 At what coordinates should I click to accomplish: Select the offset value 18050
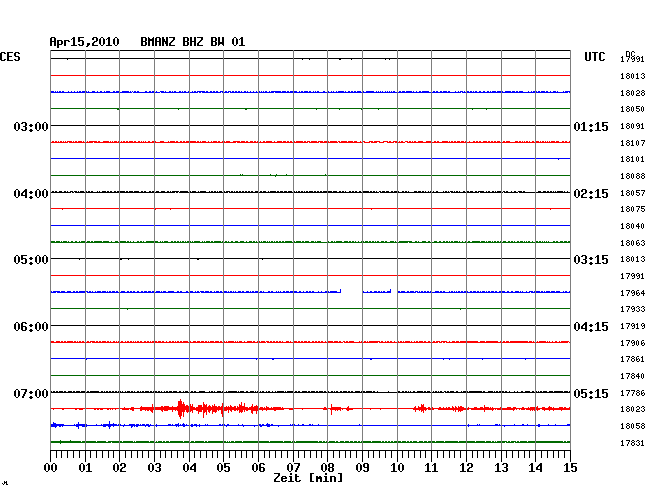[x=633, y=109]
